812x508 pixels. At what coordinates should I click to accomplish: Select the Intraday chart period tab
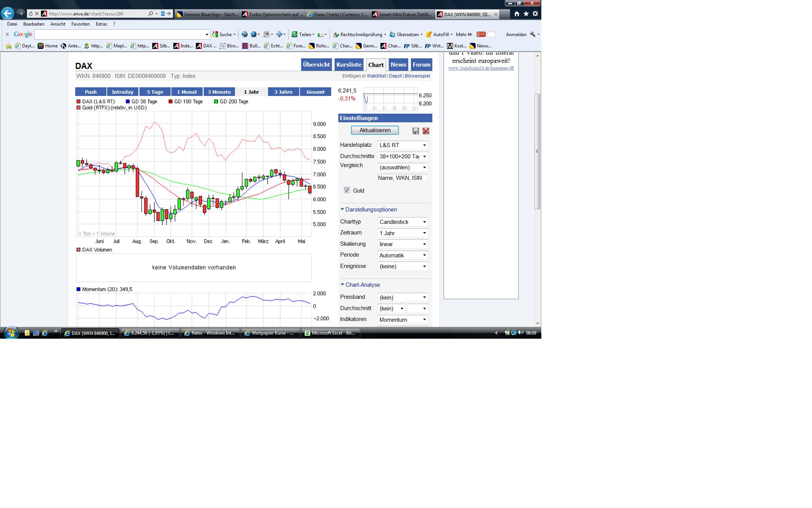[123, 92]
